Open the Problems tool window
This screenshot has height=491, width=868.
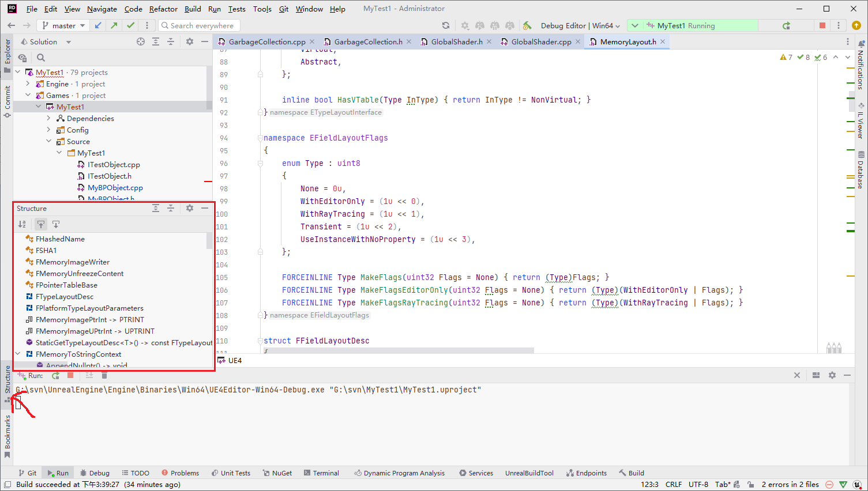(x=180, y=473)
